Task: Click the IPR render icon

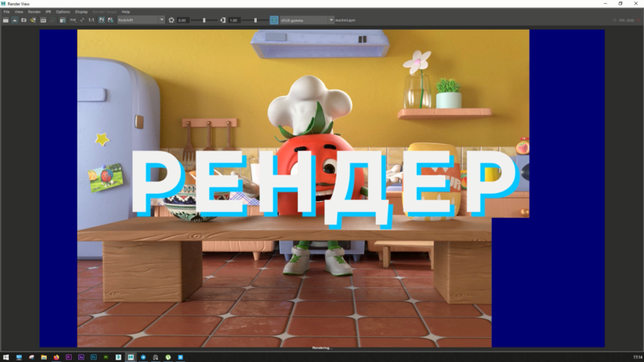Action: (x=43, y=20)
